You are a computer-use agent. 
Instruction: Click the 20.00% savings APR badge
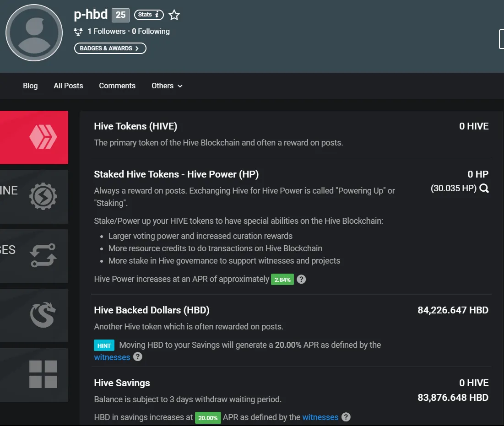click(x=208, y=418)
